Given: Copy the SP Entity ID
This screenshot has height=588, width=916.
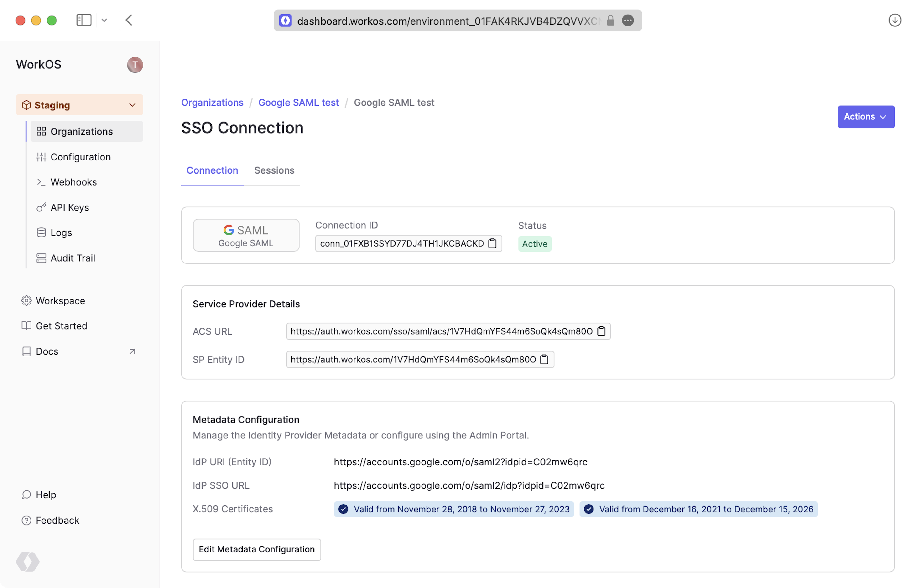Looking at the screenshot, I should (544, 359).
